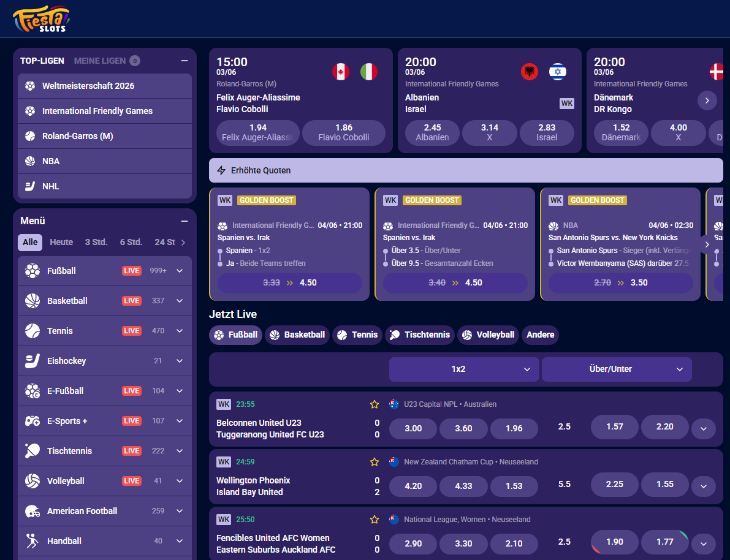
Task: Click the Tennis sport icon in Menü
Action: click(x=32, y=331)
